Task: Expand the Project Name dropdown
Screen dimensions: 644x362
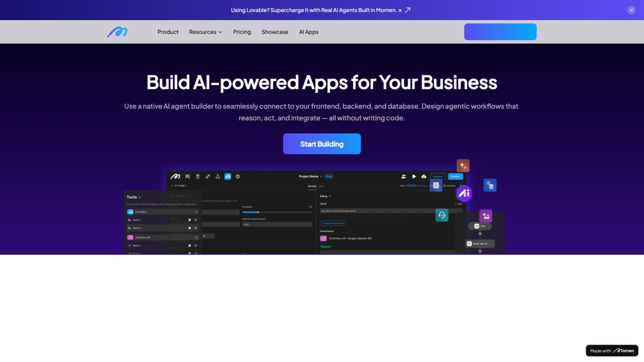Action: (x=310, y=177)
